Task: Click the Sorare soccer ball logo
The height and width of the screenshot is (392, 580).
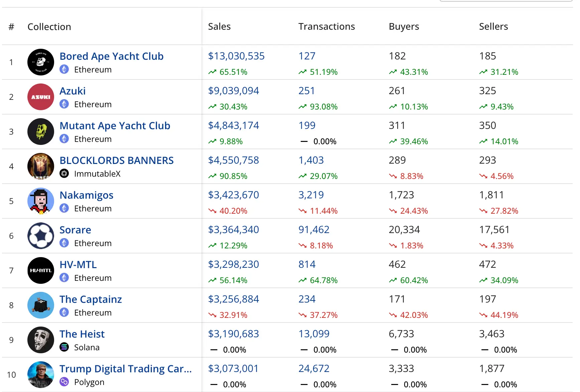Action: point(41,236)
